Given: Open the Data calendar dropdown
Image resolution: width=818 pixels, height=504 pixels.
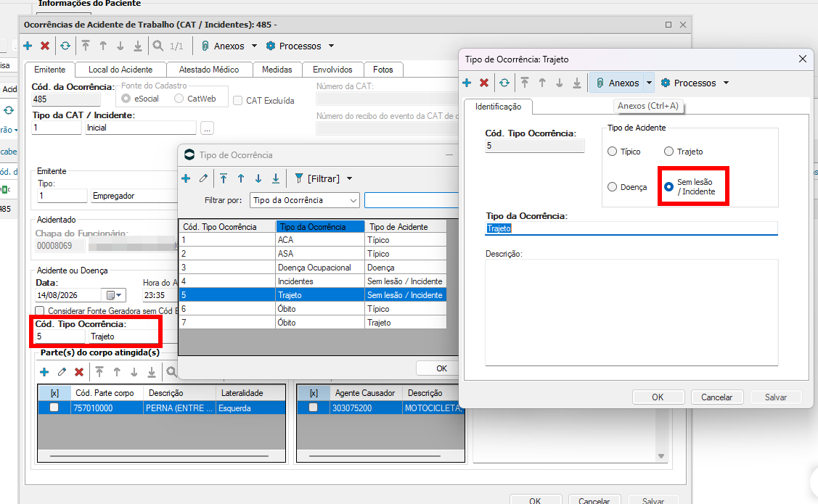Looking at the screenshot, I should [114, 295].
